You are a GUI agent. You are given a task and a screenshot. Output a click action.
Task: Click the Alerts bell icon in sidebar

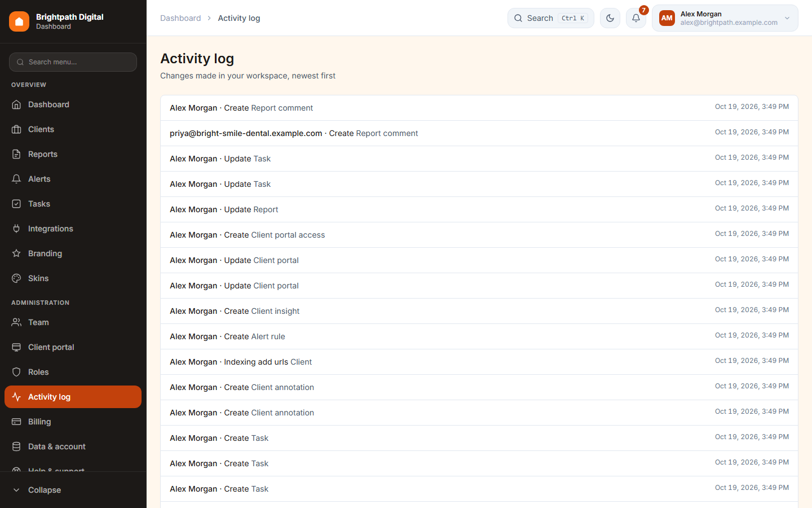point(16,179)
